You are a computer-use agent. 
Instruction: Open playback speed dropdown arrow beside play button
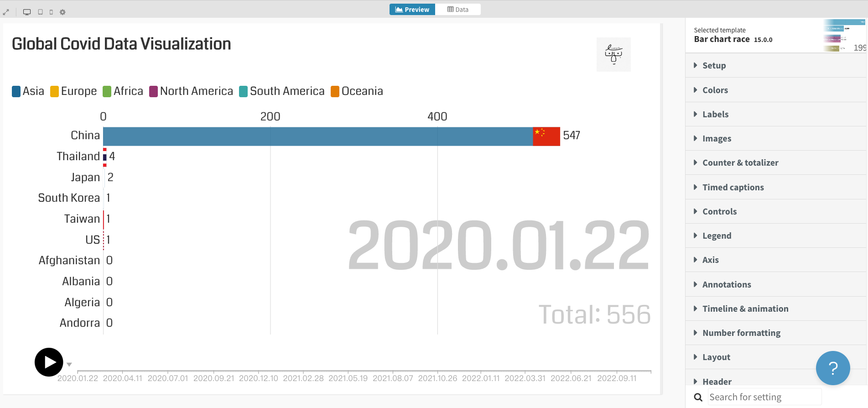[69, 364]
